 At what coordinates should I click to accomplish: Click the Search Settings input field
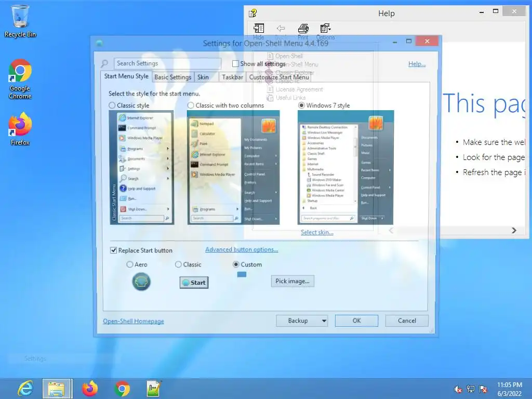(x=168, y=63)
